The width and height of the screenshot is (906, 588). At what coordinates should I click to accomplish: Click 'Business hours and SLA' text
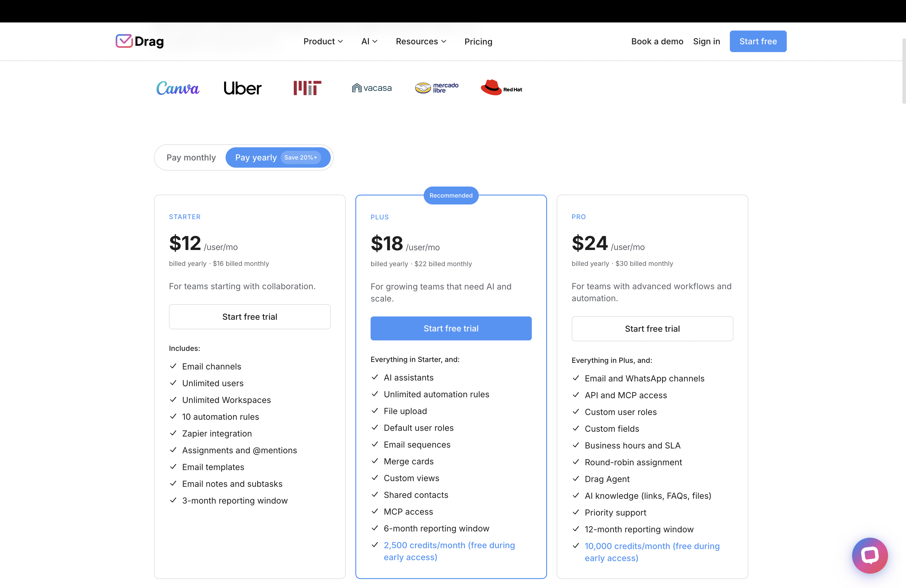tap(632, 445)
